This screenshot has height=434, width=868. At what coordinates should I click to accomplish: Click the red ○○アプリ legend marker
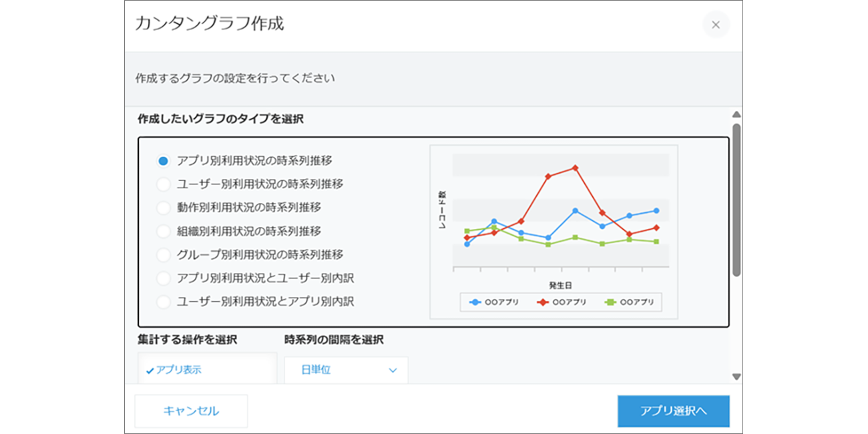pos(543,302)
